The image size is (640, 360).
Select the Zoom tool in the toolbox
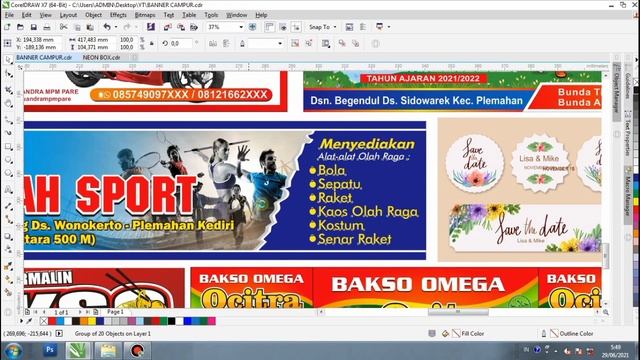pos(8,104)
